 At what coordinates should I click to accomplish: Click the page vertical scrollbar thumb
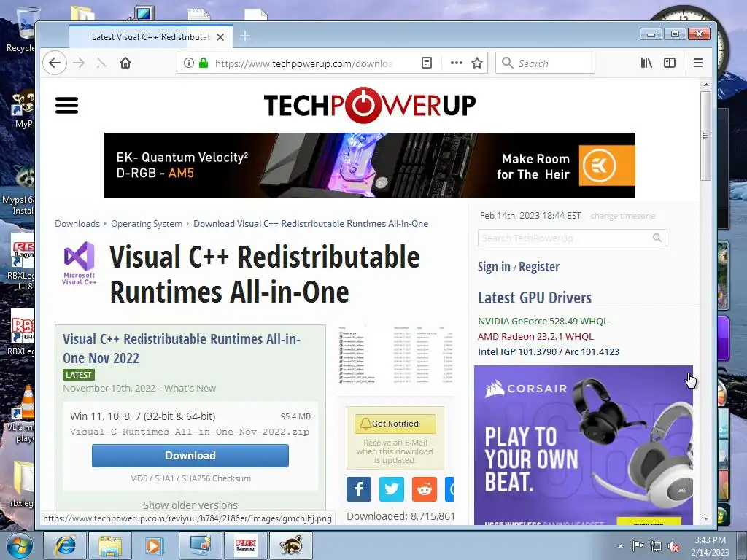(705, 136)
